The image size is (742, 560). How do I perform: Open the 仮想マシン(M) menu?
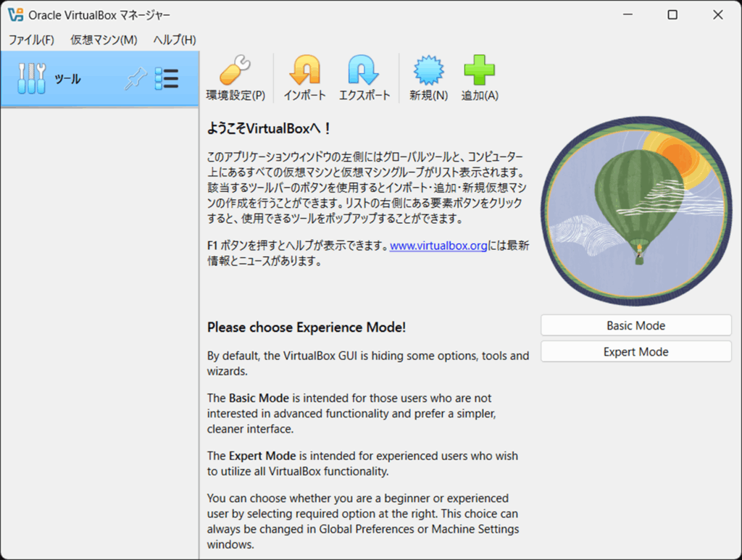point(104,40)
